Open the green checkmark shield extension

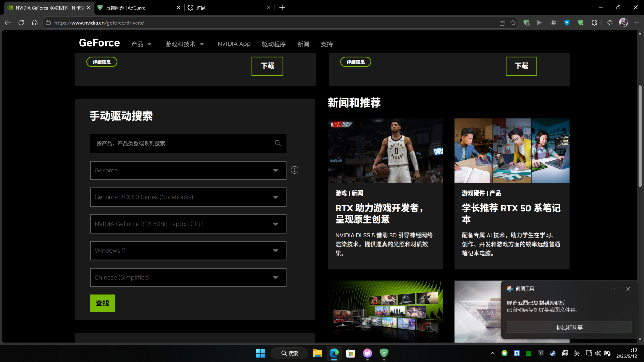tap(581, 23)
